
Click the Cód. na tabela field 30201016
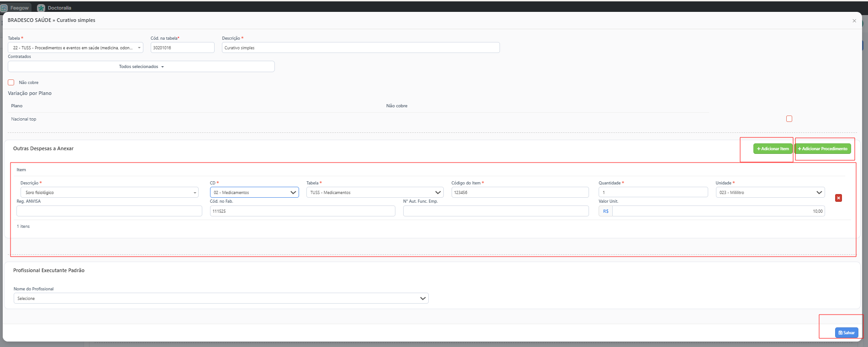(183, 47)
